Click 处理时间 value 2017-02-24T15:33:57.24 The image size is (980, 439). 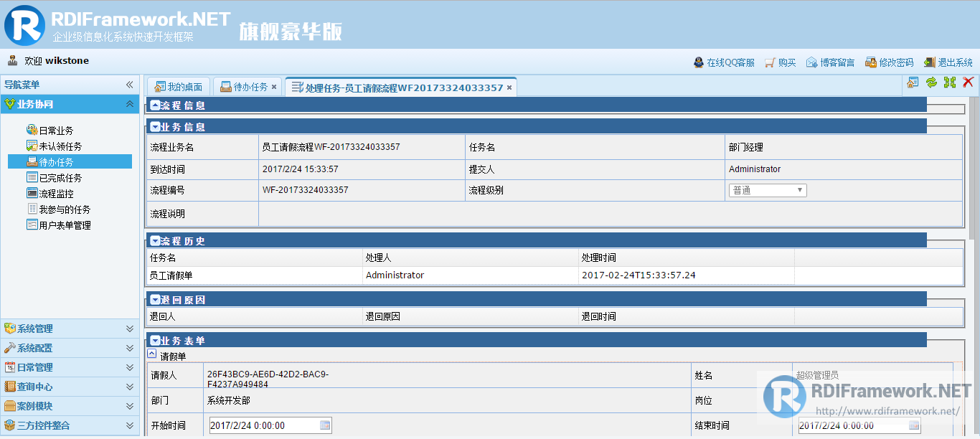tap(639, 275)
